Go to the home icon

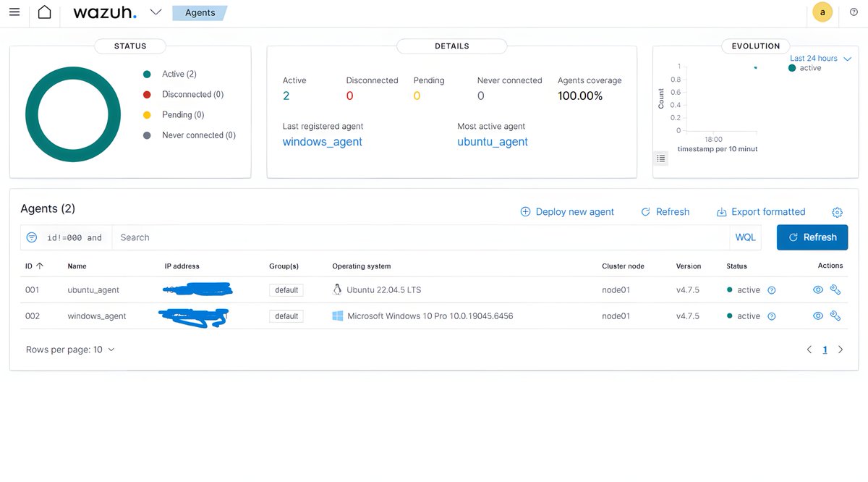(44, 12)
